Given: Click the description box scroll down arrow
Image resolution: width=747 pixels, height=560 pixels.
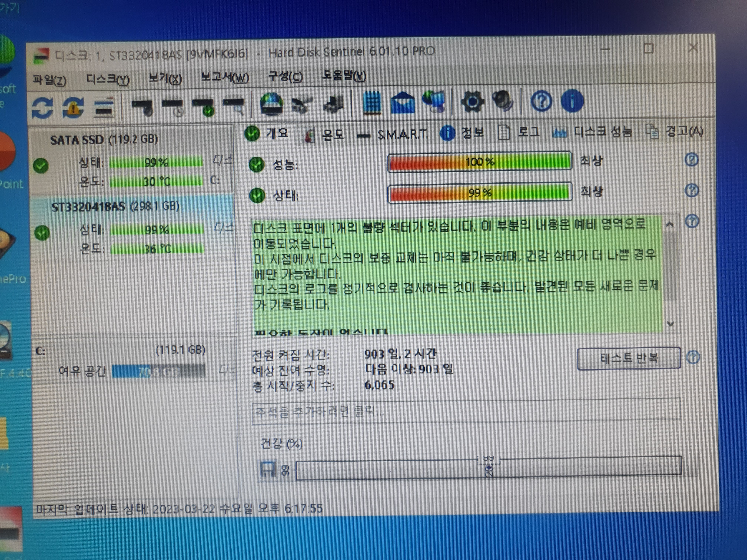Looking at the screenshot, I should 670,323.
